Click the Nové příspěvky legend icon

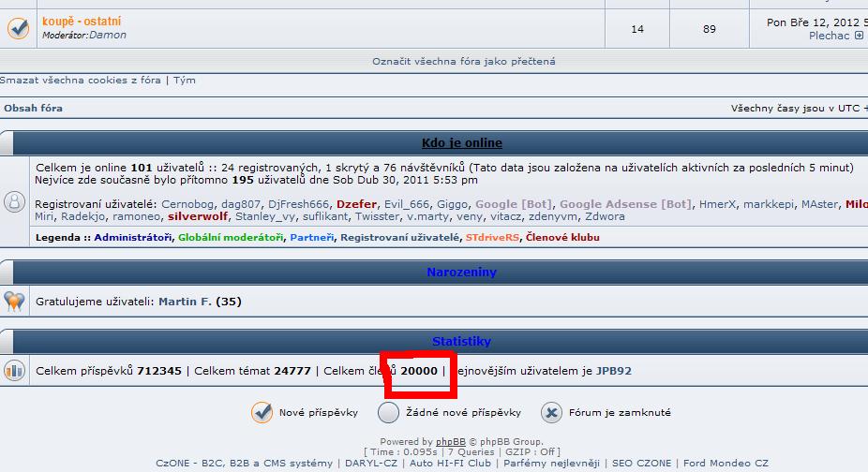(262, 412)
